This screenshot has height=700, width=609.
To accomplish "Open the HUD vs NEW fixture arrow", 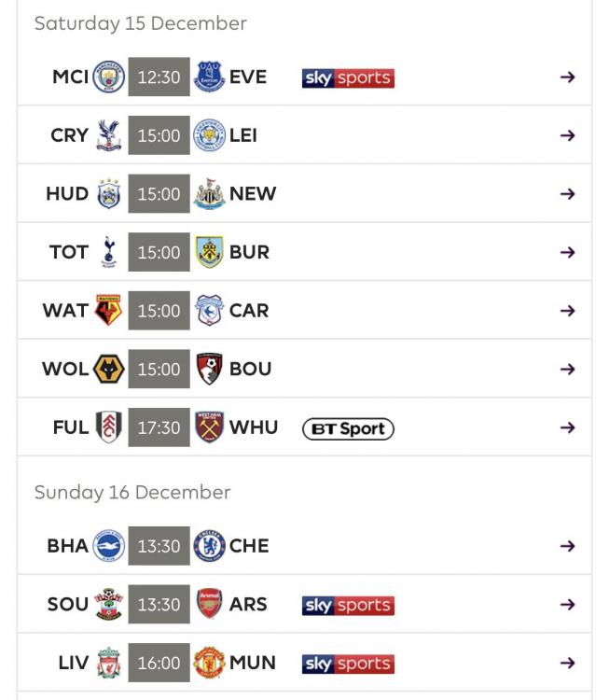I will coord(567,194).
